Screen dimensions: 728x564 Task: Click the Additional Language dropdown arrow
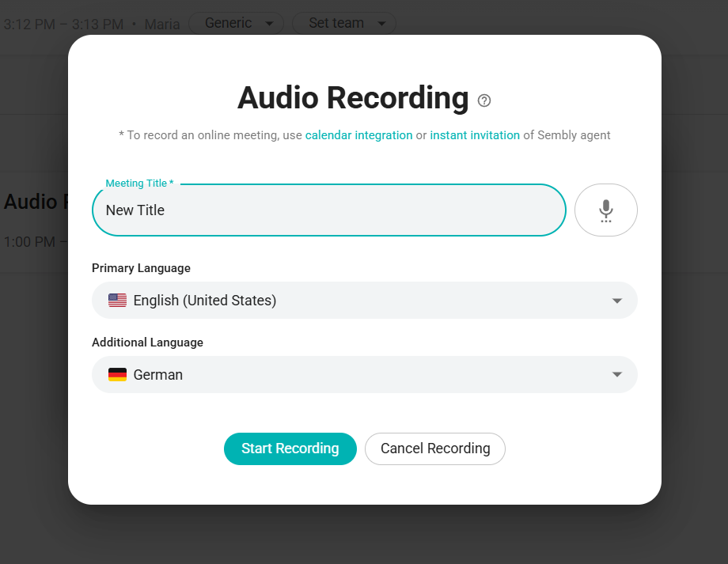[617, 375]
